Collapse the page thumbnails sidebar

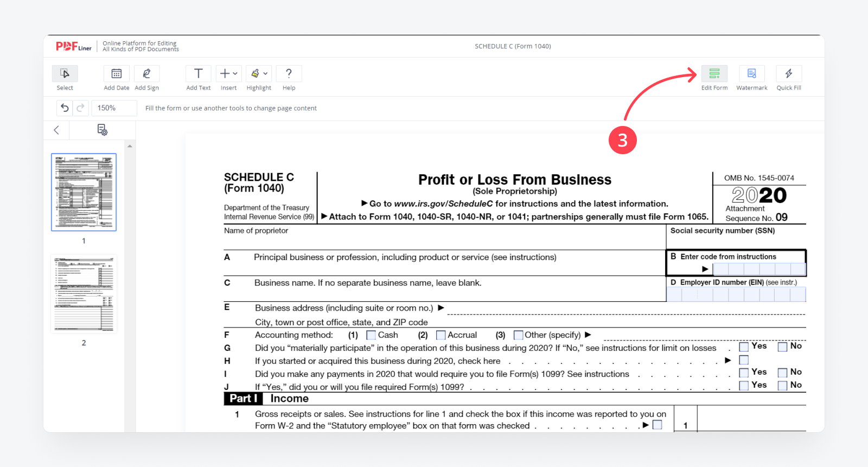[x=56, y=130]
